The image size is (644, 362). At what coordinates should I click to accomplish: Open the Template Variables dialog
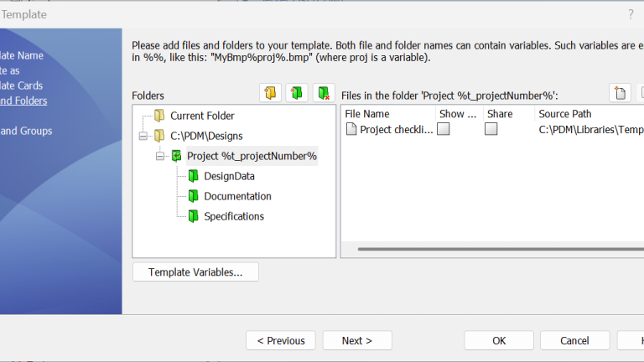click(195, 272)
